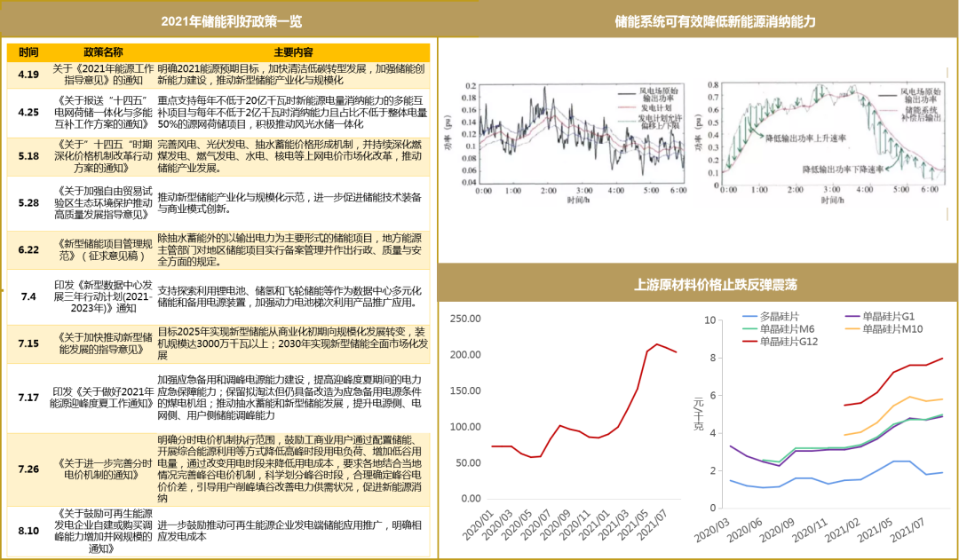
Task: Select policy name 关于做好2021年能源迎峰度夏工作通知
Action: pos(103,398)
